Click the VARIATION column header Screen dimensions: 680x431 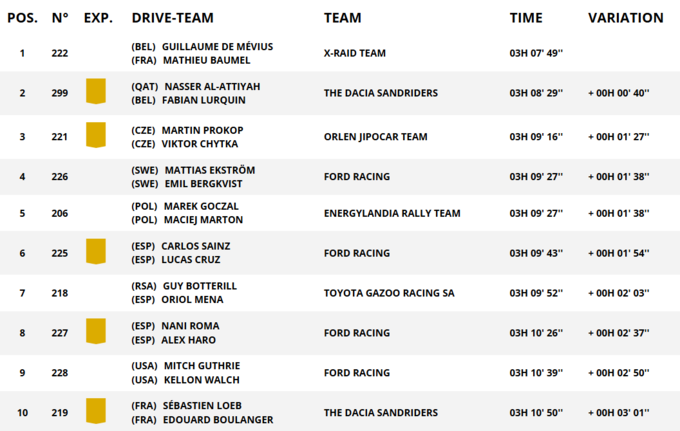click(625, 18)
